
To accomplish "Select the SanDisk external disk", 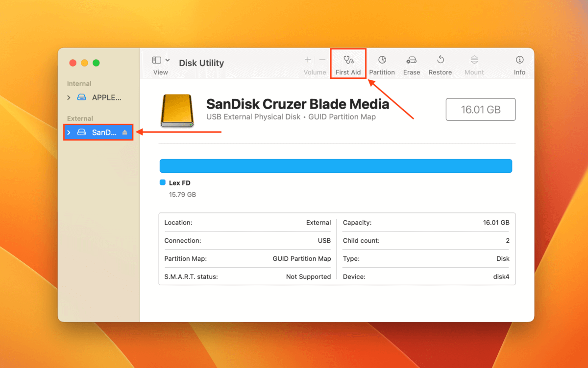I will [x=98, y=132].
